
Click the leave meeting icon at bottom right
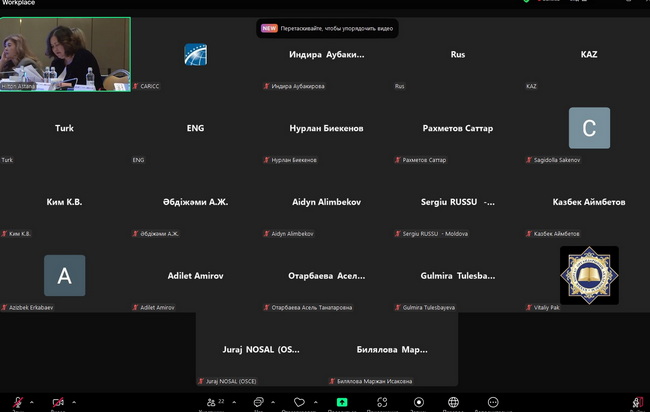(636, 402)
